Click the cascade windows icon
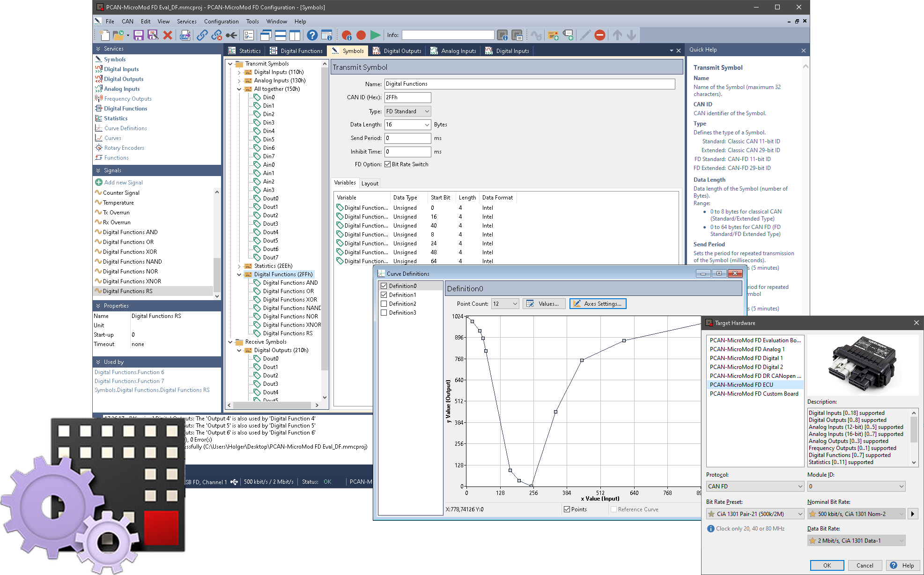Image resolution: width=924 pixels, height=575 pixels. [x=266, y=35]
